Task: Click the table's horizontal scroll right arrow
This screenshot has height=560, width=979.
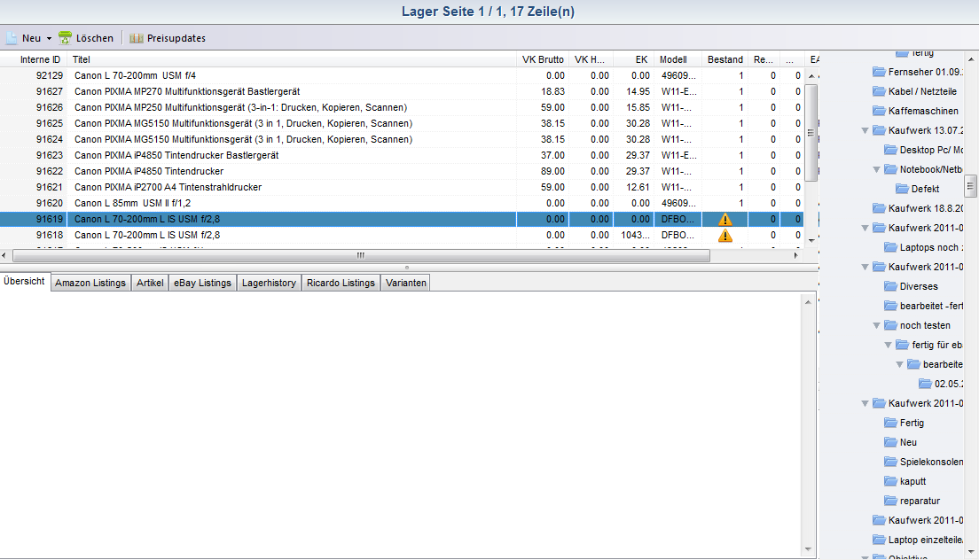Action: click(x=796, y=255)
